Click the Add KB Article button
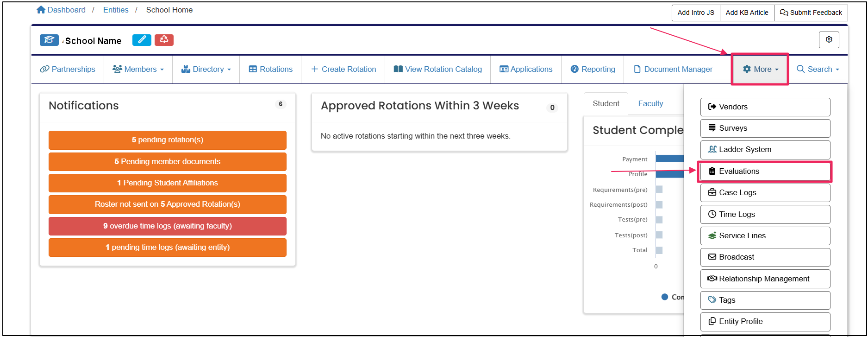The image size is (868, 337). click(747, 13)
